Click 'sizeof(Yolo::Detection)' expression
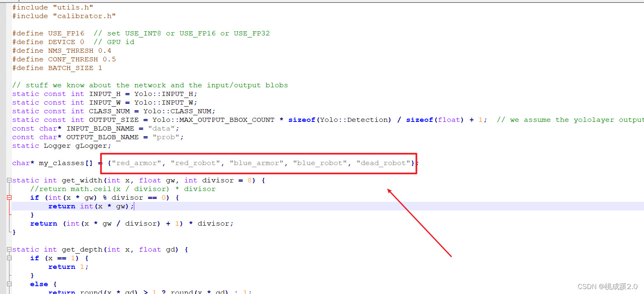Viewport: 644px width, 294px height. pos(340,120)
